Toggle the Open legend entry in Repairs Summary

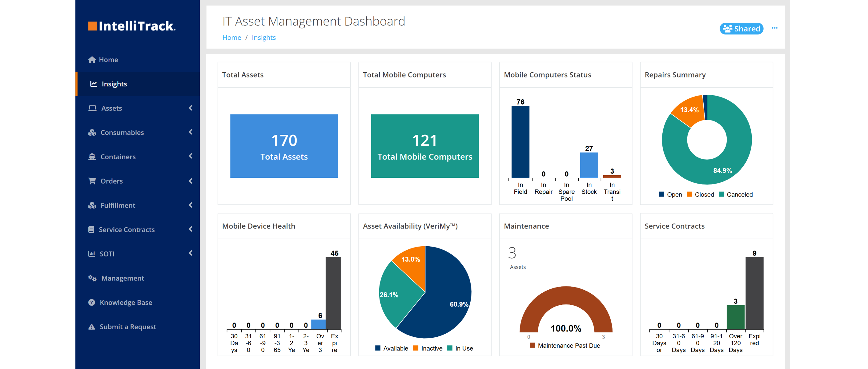coord(670,194)
